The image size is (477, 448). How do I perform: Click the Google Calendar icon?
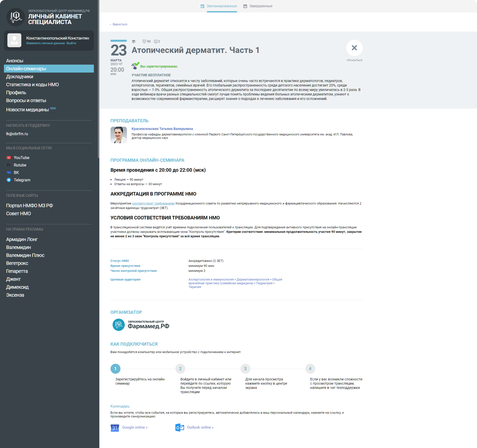[115, 428]
